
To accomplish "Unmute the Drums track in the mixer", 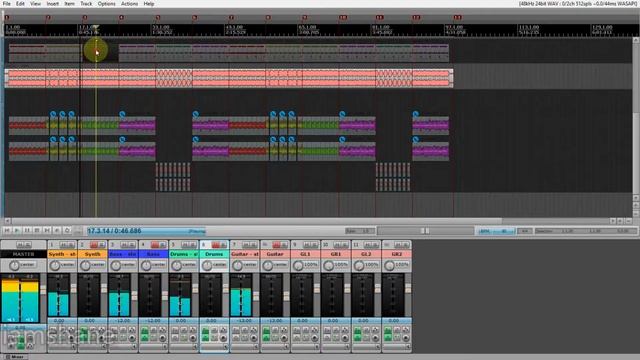I will click(216, 245).
